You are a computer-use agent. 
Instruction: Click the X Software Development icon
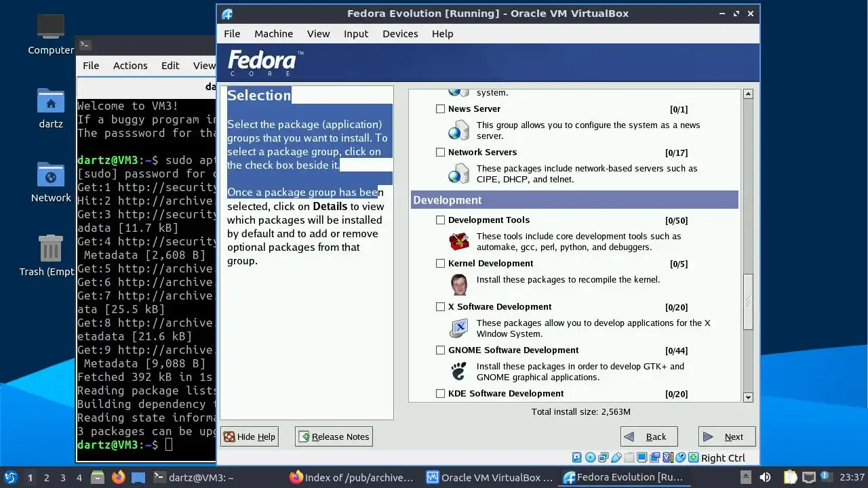point(459,328)
